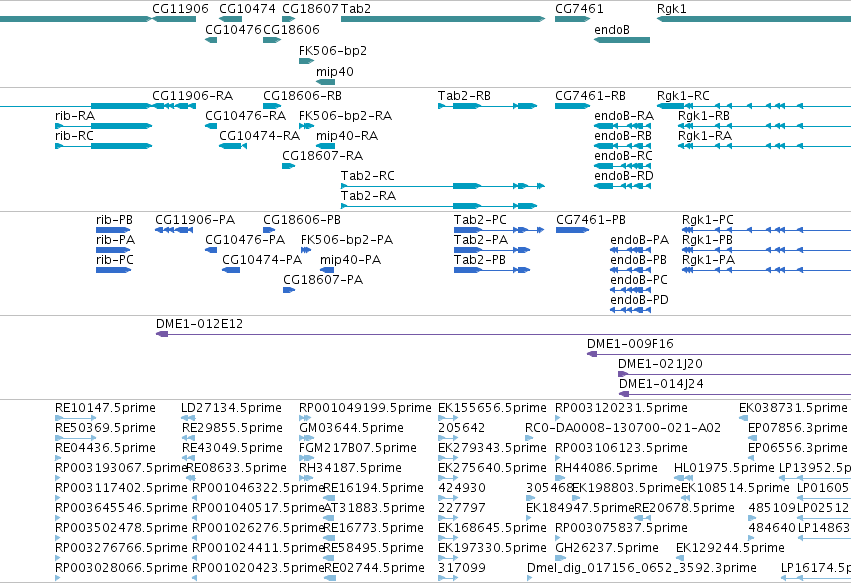This screenshot has height=583, width=851.
Task: Click the 'GH26237.5prime' EST label
Action: [607, 548]
